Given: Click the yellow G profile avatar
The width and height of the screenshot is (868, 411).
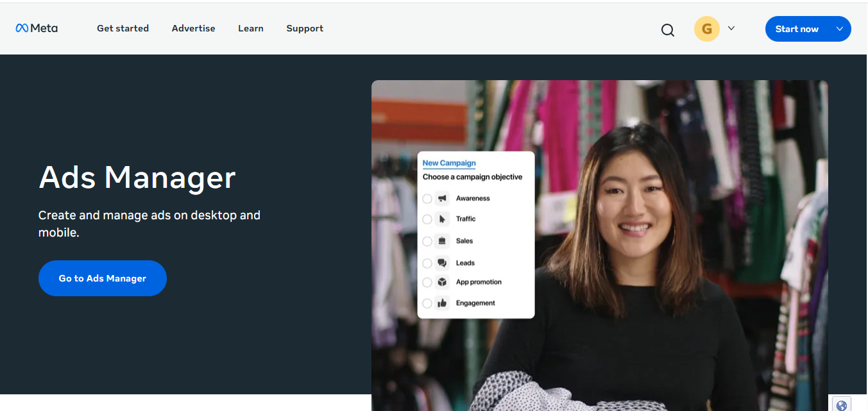Looking at the screenshot, I should click(x=707, y=29).
